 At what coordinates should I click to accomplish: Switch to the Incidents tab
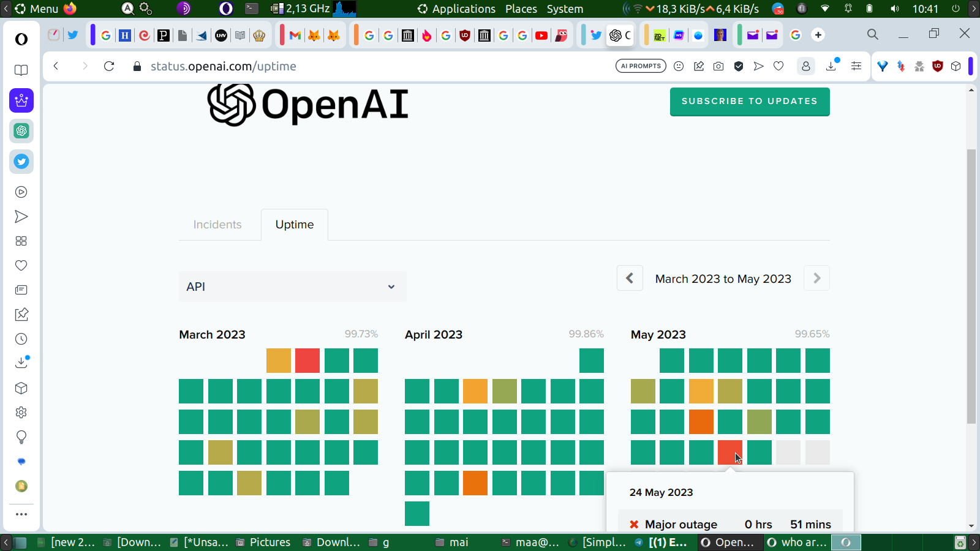point(217,225)
